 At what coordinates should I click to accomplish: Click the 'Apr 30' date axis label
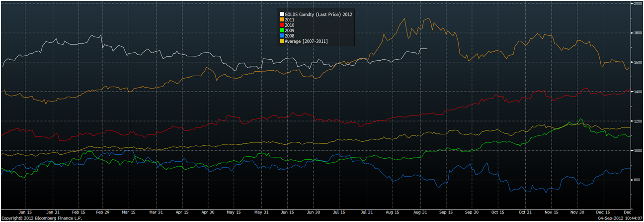pos(208,212)
